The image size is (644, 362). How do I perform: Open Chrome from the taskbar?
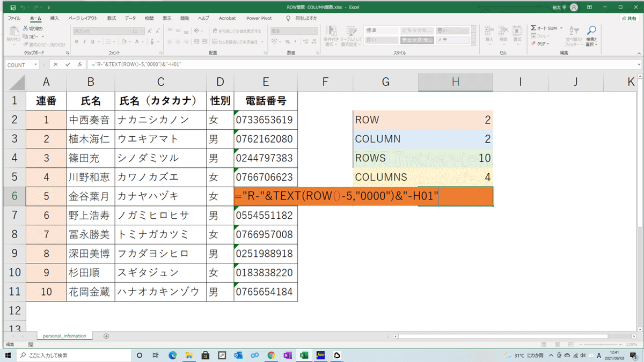tap(271, 355)
